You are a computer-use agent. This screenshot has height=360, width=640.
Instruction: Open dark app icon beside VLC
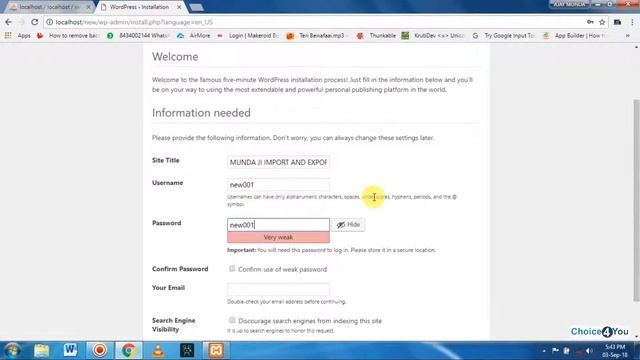[x=187, y=350]
